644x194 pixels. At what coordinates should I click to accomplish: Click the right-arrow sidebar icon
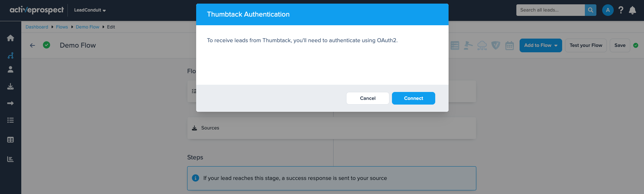[10, 103]
